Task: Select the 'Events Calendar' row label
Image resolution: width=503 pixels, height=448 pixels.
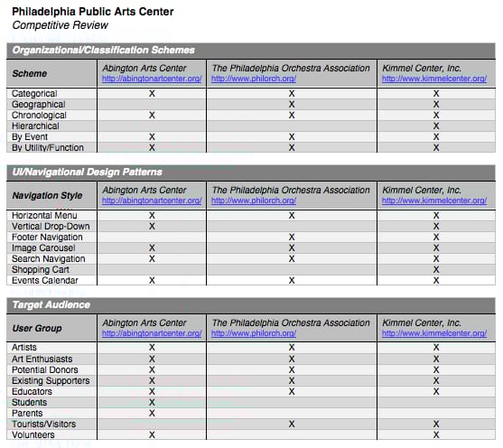Action: tap(45, 281)
